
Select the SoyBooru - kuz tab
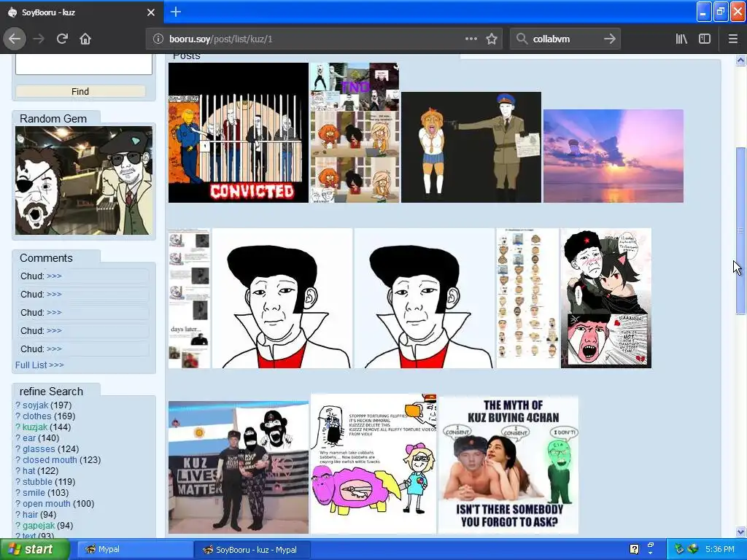[x=82, y=12]
